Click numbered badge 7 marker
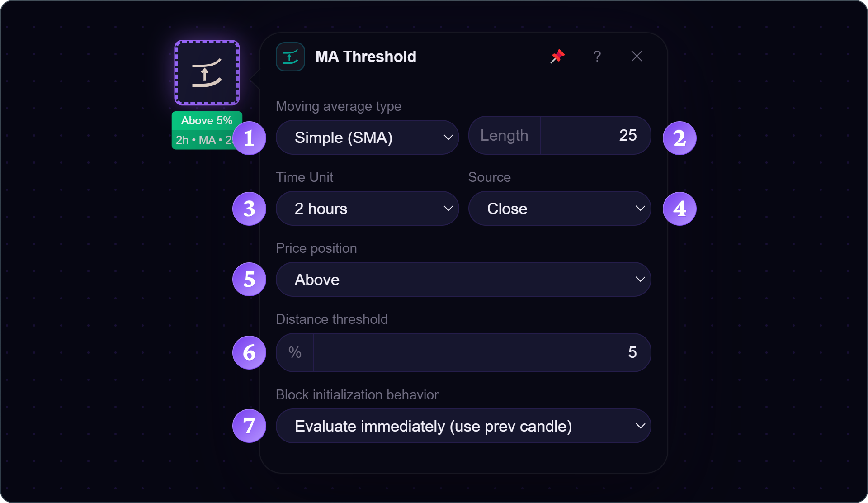The height and width of the screenshot is (503, 868). tap(249, 426)
